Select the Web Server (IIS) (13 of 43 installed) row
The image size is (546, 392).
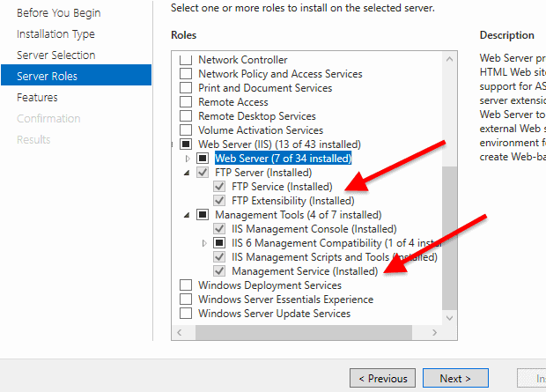point(280,144)
